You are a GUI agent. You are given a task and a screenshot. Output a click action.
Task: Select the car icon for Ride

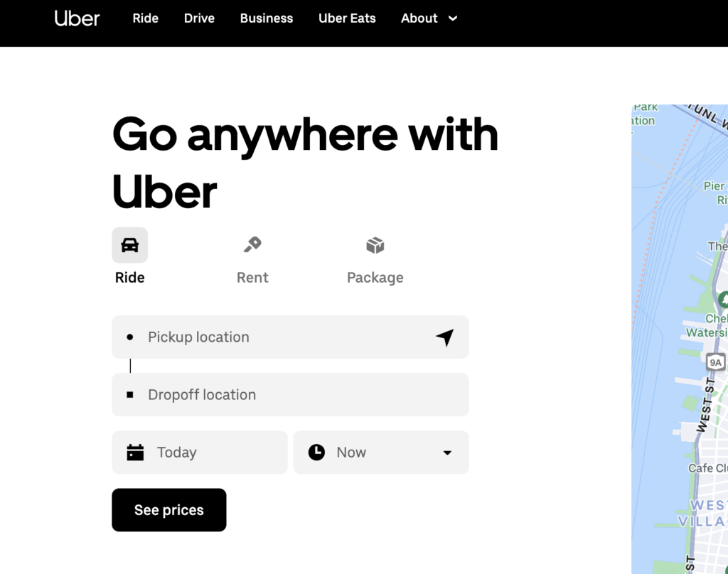point(129,244)
